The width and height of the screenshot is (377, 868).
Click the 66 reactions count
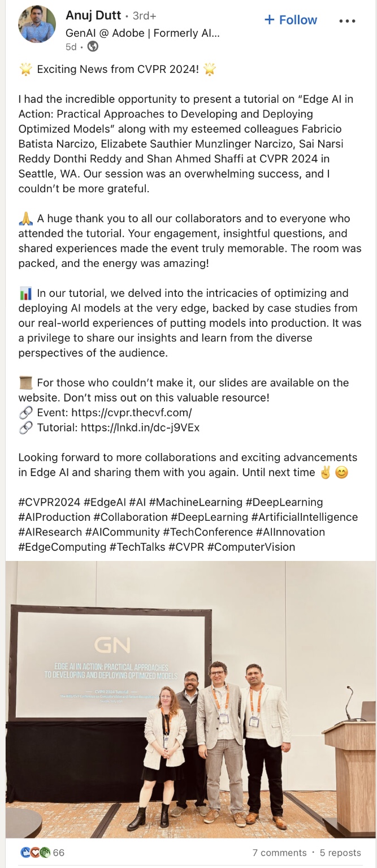59,853
